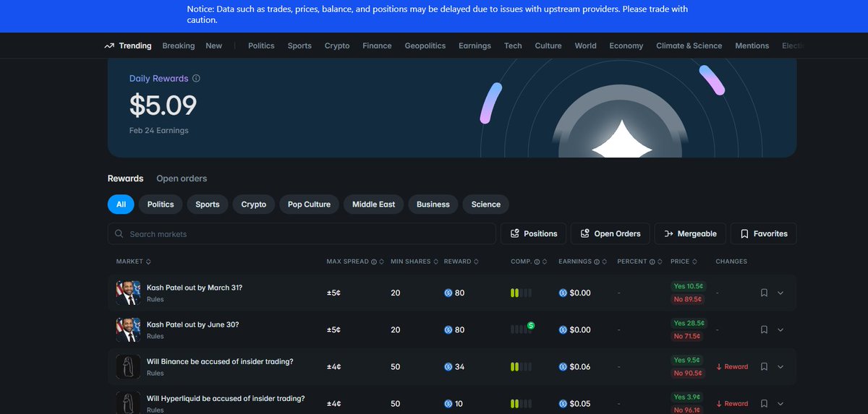Click competition bars in Kash Patel March 31 row

521,293
